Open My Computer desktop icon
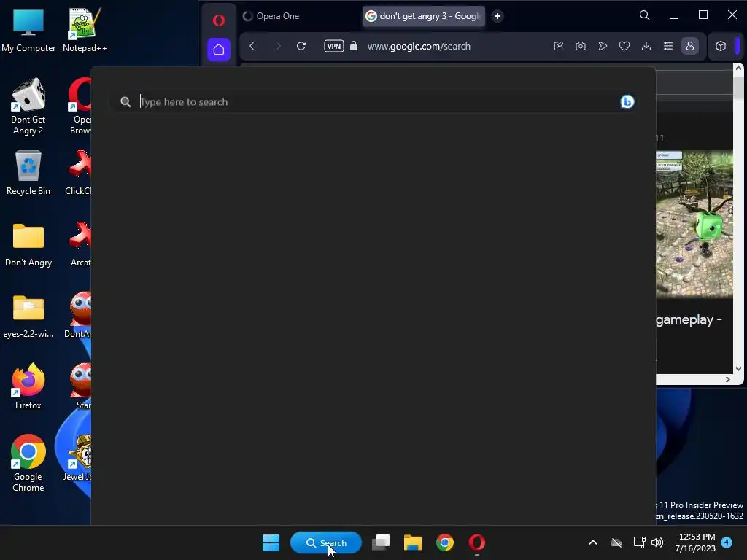 (28, 29)
